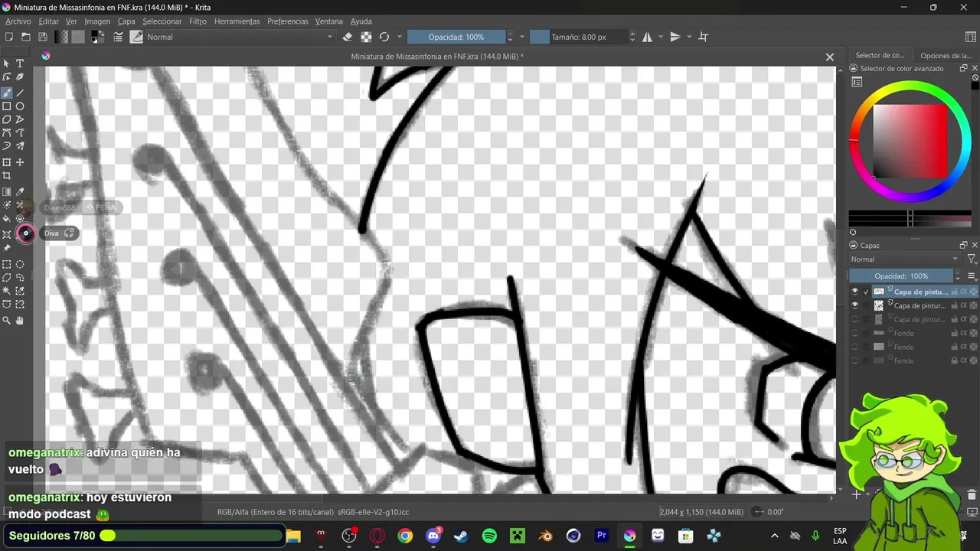Select the Rectangular Selection tool

pos(7,264)
